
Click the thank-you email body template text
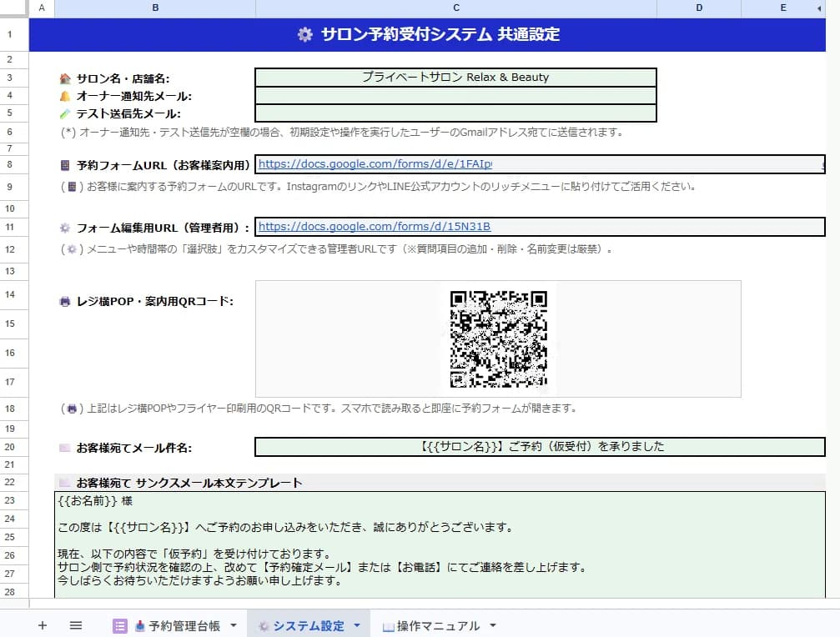[x=440, y=544]
